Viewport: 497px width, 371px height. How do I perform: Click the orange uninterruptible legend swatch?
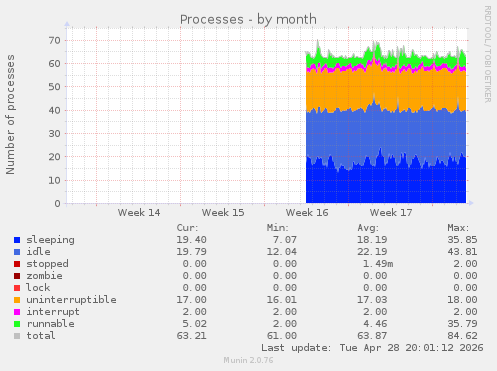(17, 300)
